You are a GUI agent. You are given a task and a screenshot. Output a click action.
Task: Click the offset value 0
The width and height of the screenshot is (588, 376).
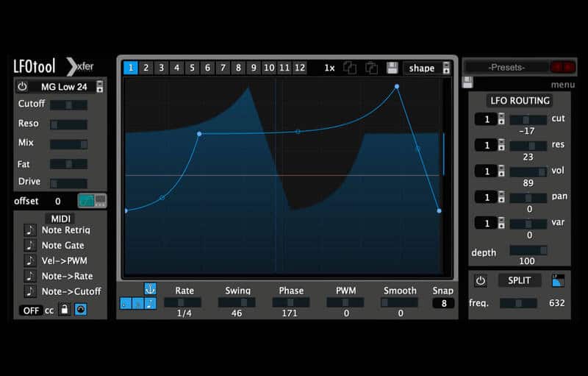(58, 202)
